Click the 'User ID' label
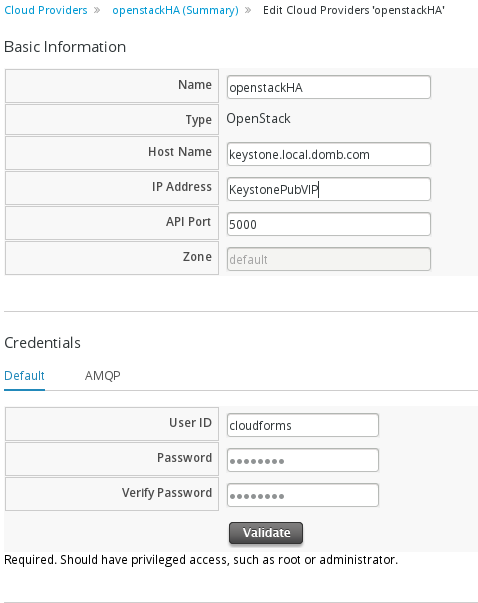This screenshot has width=478, height=603. click(190, 423)
